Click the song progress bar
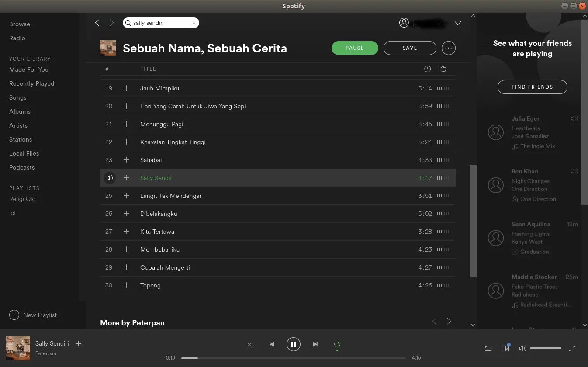This screenshot has width=588, height=367. (x=294, y=358)
